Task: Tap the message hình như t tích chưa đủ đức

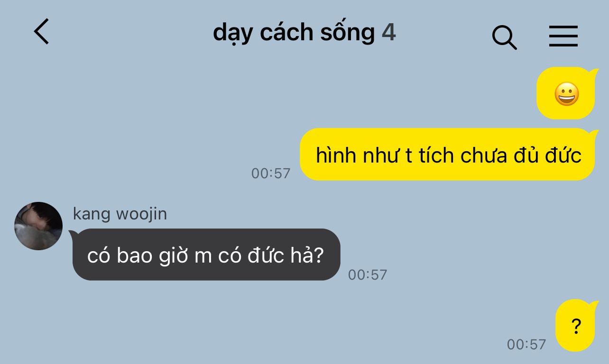Action: (448, 155)
